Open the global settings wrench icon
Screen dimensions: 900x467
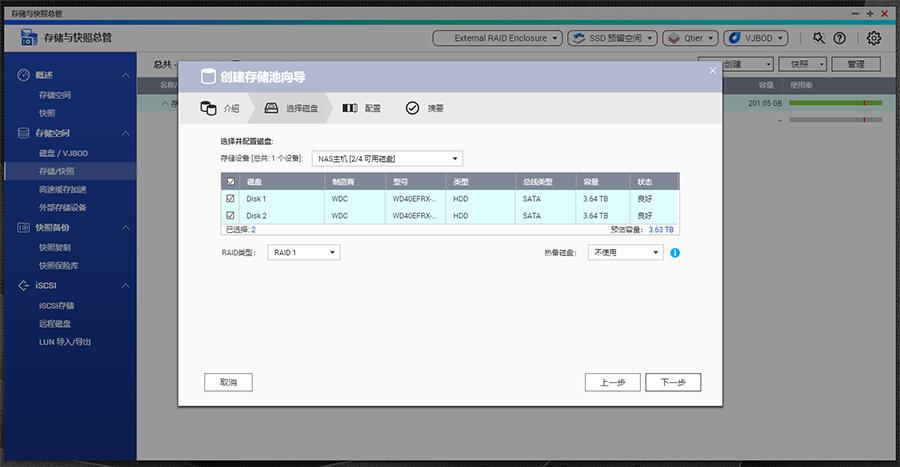tap(818, 38)
